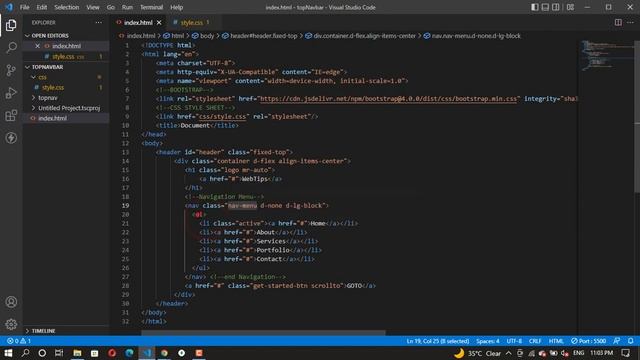The height and width of the screenshot is (360, 640).
Task: Follow the css/style.css link on line 9
Action: [x=222, y=117]
